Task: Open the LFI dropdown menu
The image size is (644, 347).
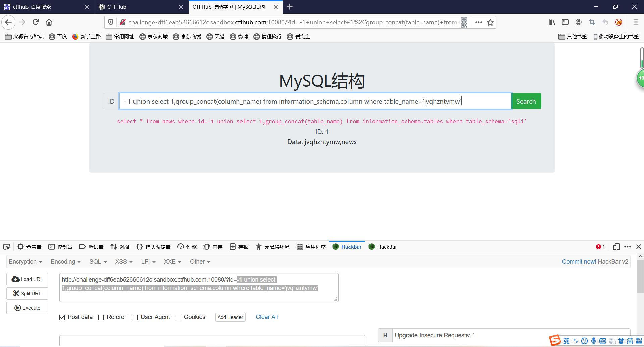Action: (148, 262)
